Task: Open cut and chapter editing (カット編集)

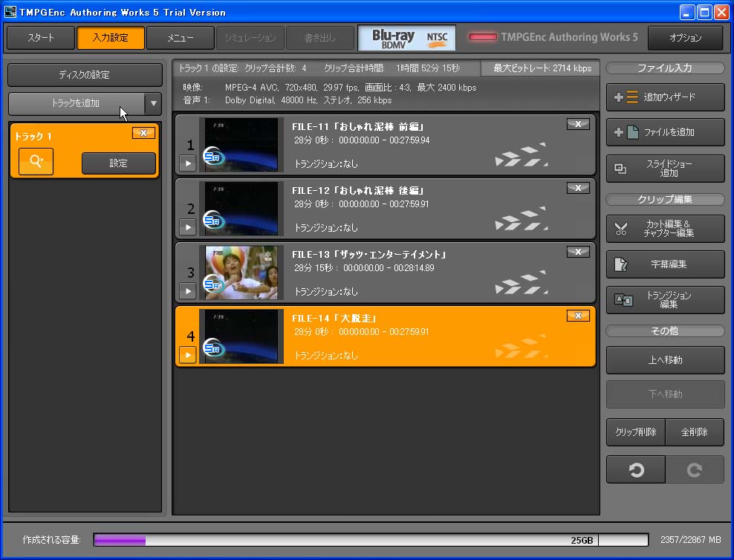Action: click(x=665, y=229)
